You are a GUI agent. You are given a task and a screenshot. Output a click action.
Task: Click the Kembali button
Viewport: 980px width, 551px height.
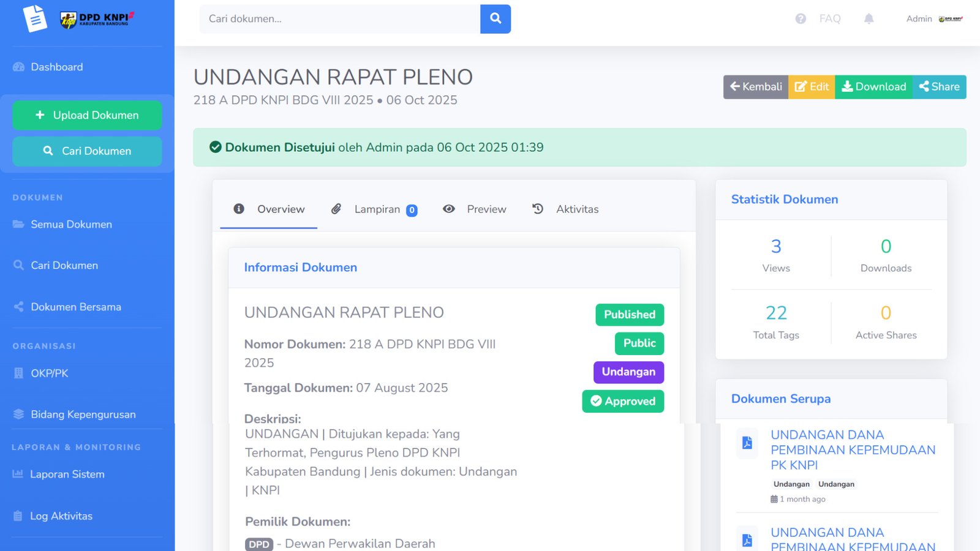[755, 86]
